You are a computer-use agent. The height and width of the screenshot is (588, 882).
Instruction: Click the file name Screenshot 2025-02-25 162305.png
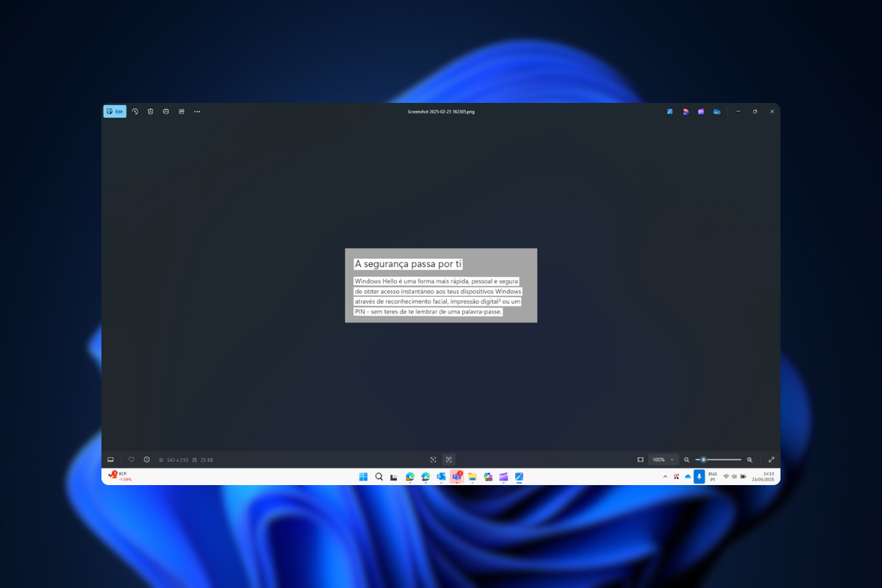pos(441,112)
